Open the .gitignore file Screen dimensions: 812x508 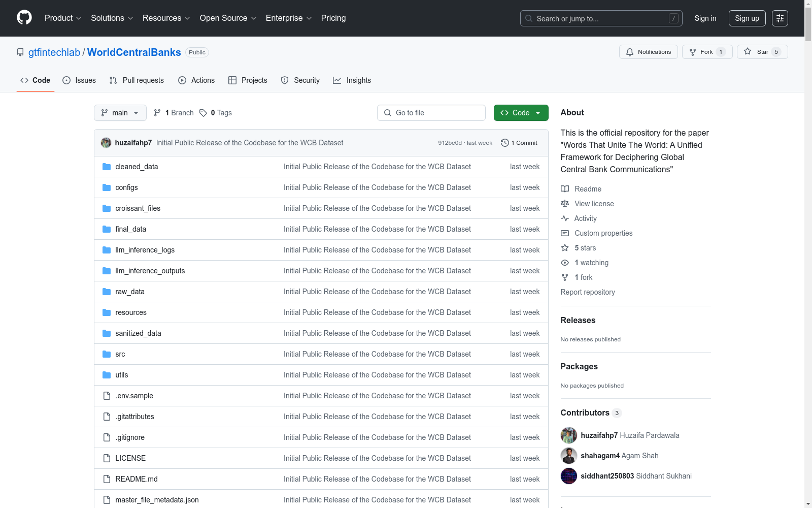[130, 437]
